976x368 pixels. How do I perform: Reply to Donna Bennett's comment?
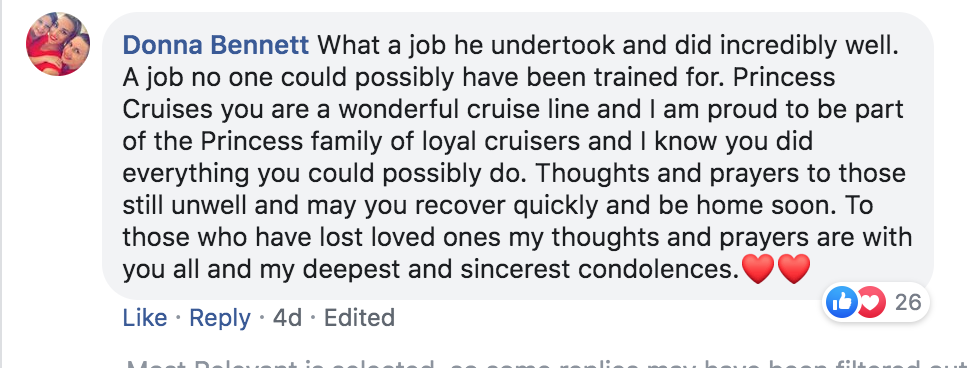[x=220, y=318]
